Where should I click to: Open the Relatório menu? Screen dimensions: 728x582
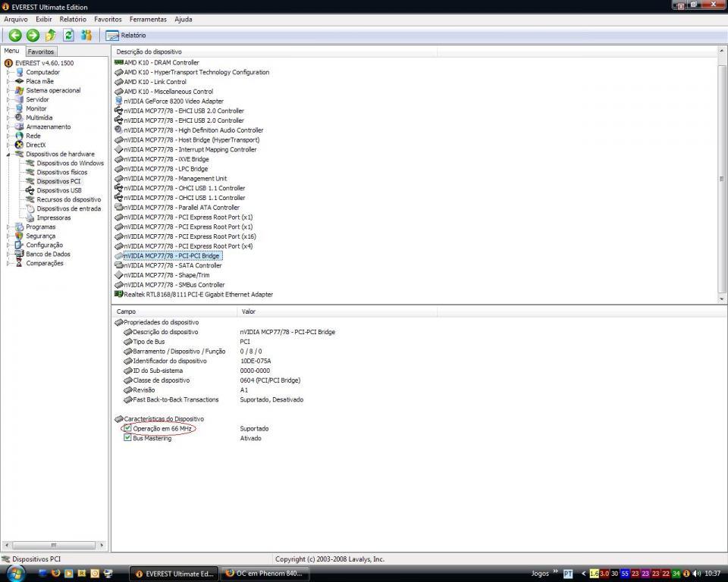tap(73, 20)
